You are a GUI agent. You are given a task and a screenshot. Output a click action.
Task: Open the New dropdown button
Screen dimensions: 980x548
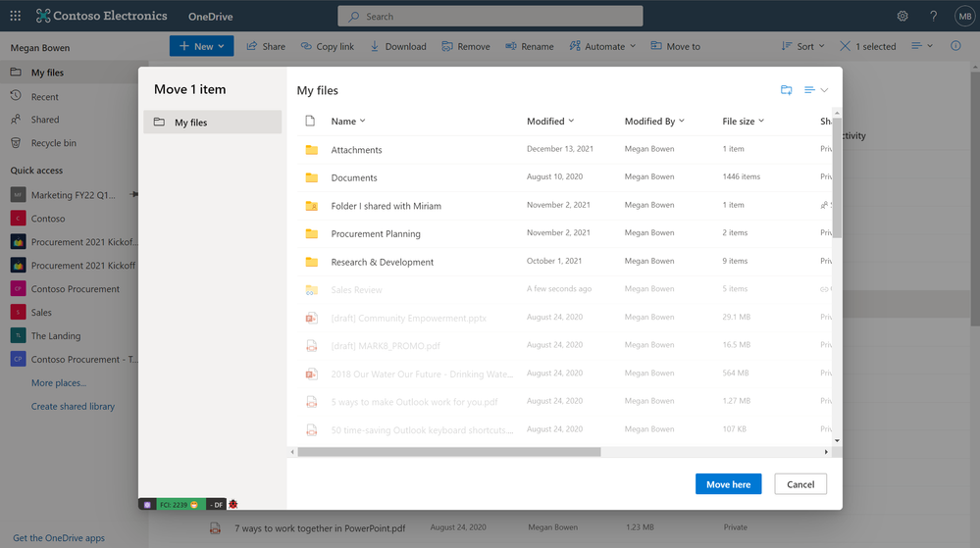pyautogui.click(x=201, y=46)
